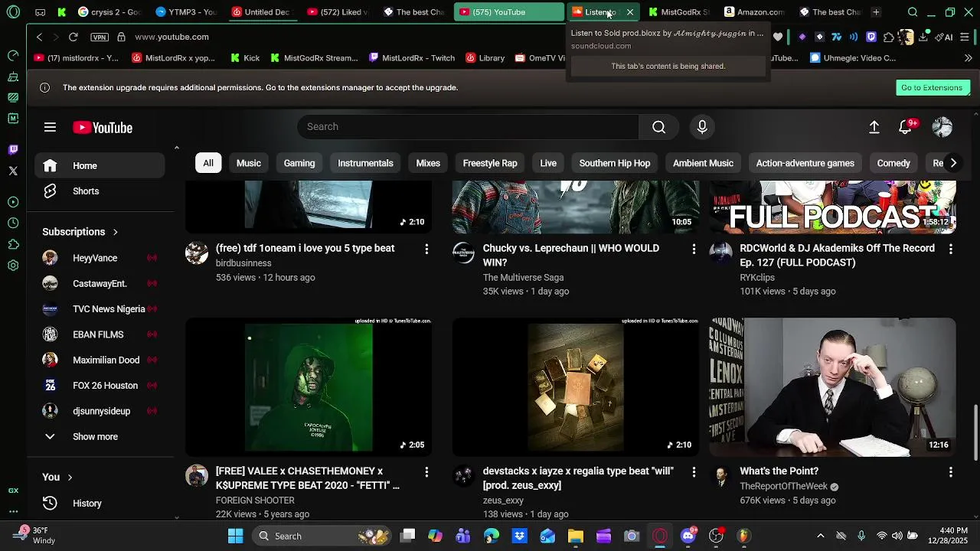This screenshot has height=551, width=980.
Task: Open the Create upload icon
Action: (x=874, y=127)
